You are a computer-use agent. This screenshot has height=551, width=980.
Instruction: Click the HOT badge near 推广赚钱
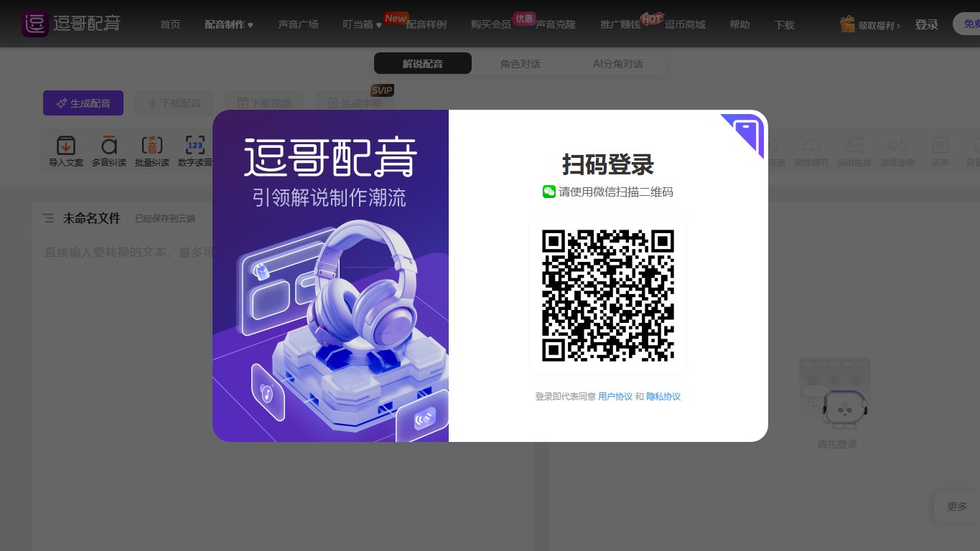point(651,18)
